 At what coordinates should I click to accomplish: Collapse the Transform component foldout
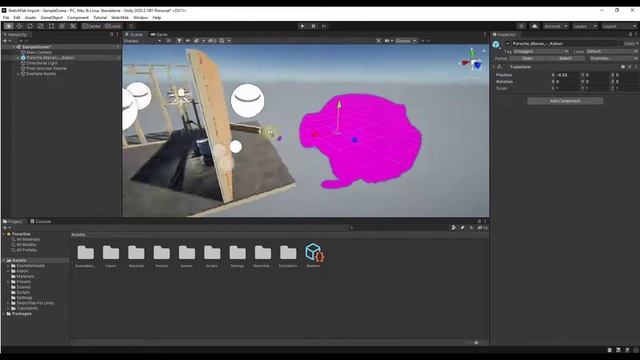(494, 67)
